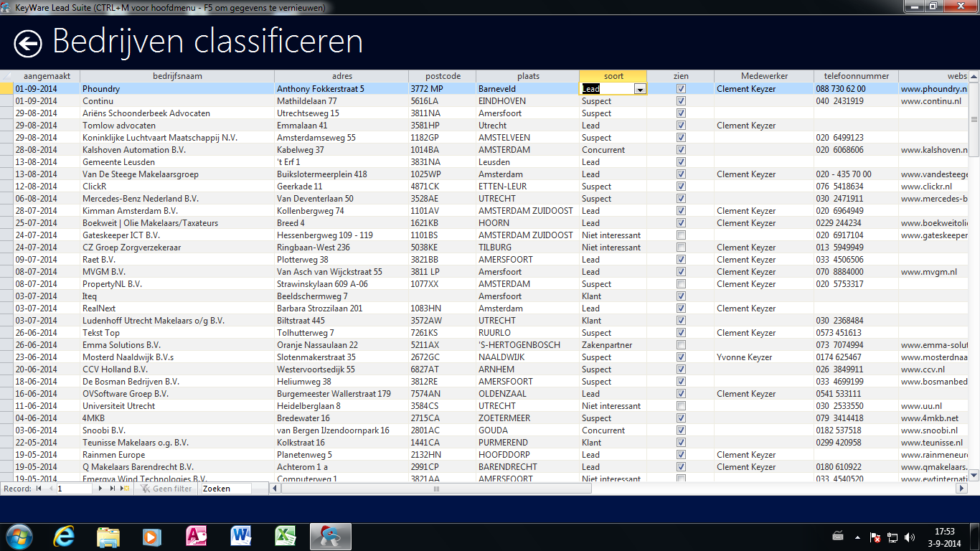Open the network status tray icon
The width and height of the screenshot is (980, 551).
point(892,537)
